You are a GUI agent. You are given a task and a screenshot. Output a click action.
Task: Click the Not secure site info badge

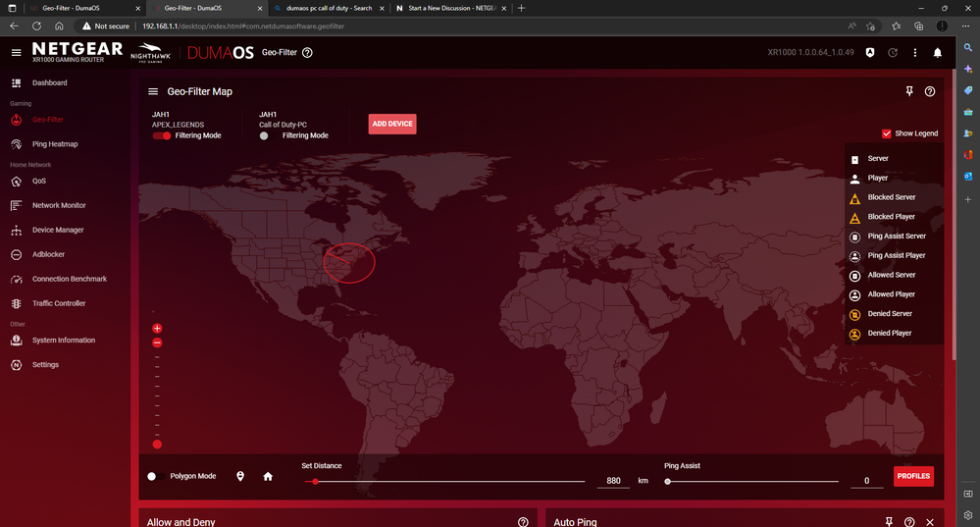106,26
